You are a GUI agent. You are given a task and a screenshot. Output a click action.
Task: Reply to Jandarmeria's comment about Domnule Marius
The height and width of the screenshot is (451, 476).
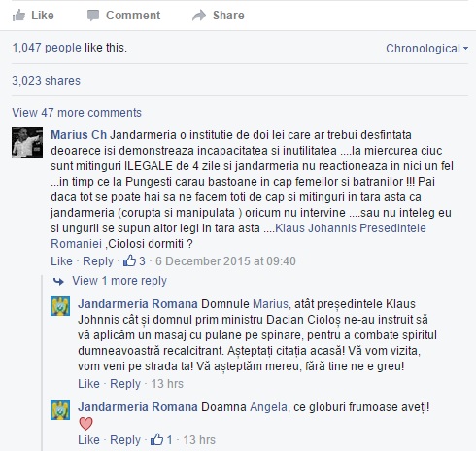coord(125,384)
